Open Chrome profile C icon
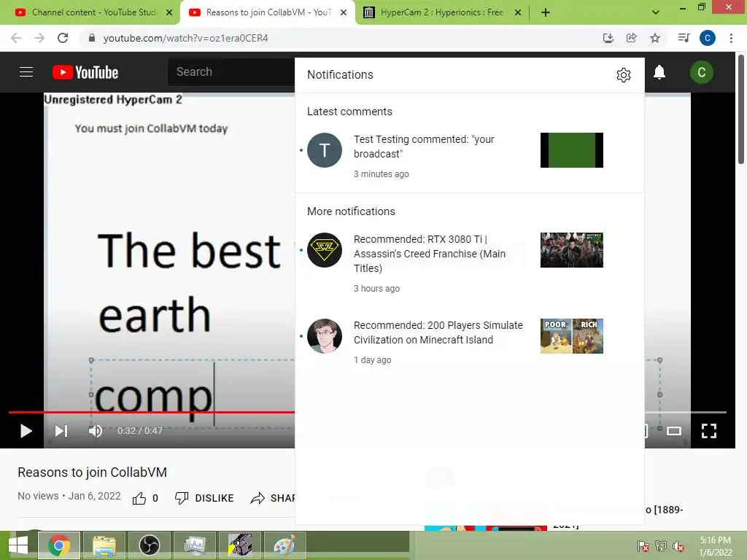 click(x=708, y=38)
